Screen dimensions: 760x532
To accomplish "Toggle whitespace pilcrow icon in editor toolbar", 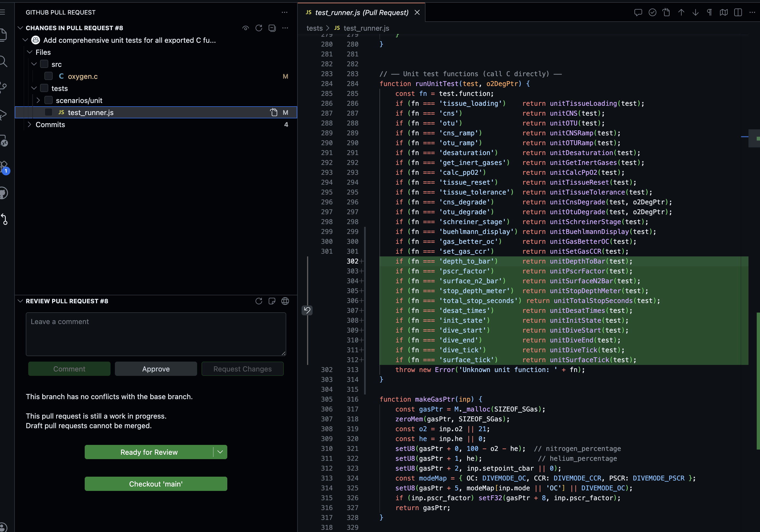I will pyautogui.click(x=709, y=13).
